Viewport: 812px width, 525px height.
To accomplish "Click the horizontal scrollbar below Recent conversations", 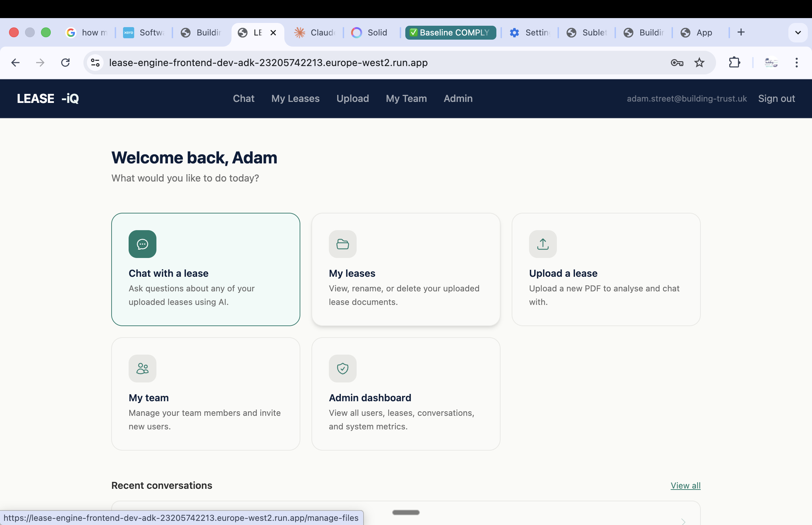I will point(405,512).
